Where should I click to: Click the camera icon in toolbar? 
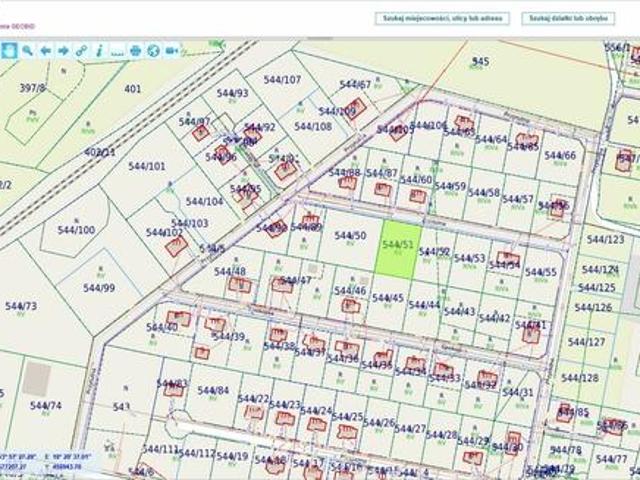click(171, 51)
